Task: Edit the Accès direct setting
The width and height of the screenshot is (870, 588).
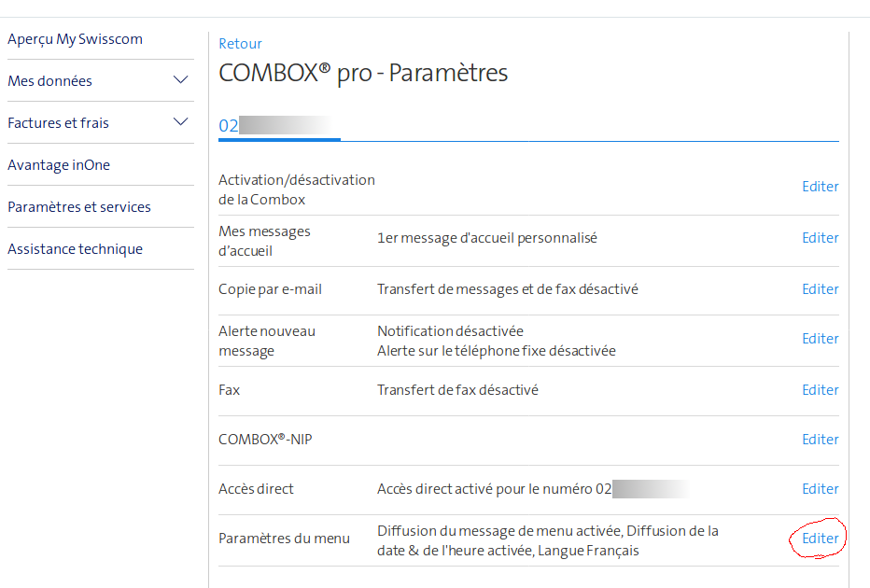Action: (x=820, y=488)
